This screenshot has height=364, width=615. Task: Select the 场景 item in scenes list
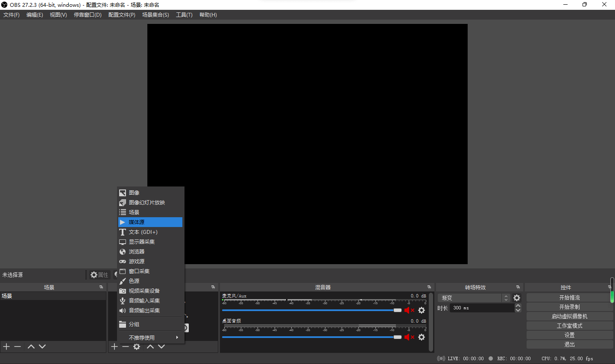53,296
